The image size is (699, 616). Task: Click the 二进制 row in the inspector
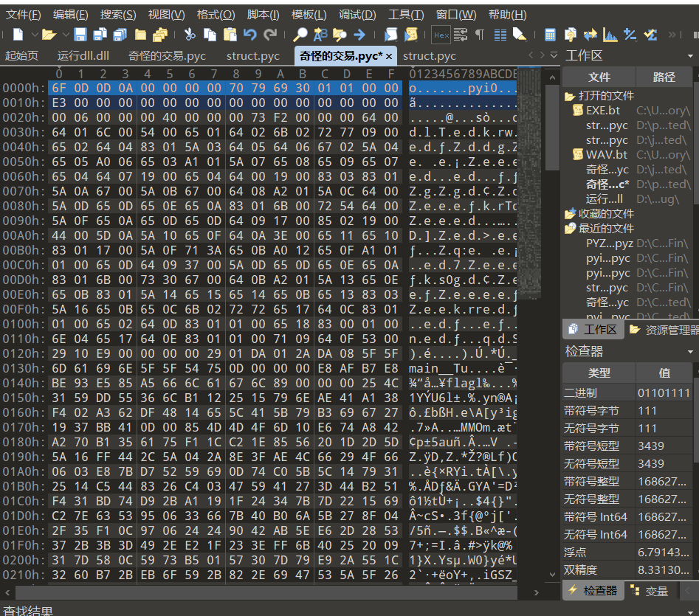(x=627, y=393)
